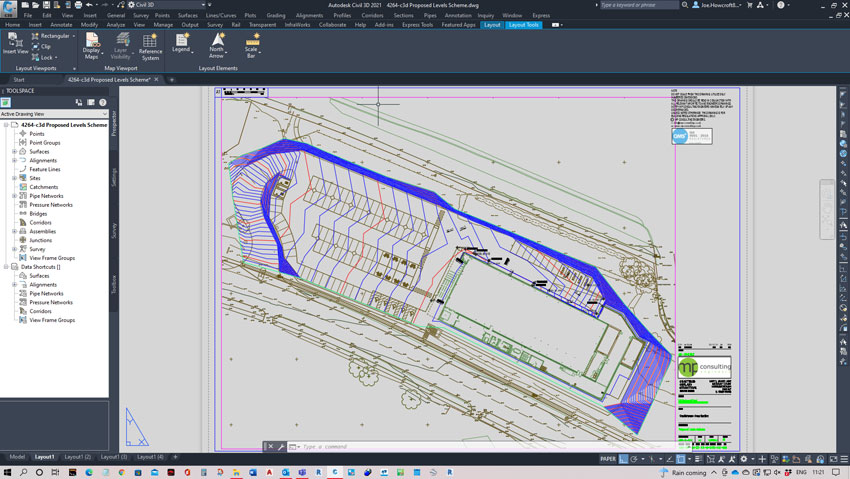Screen dimensions: 850x479
Task: Expand the Pipe Networks tree node
Action: click(14, 196)
